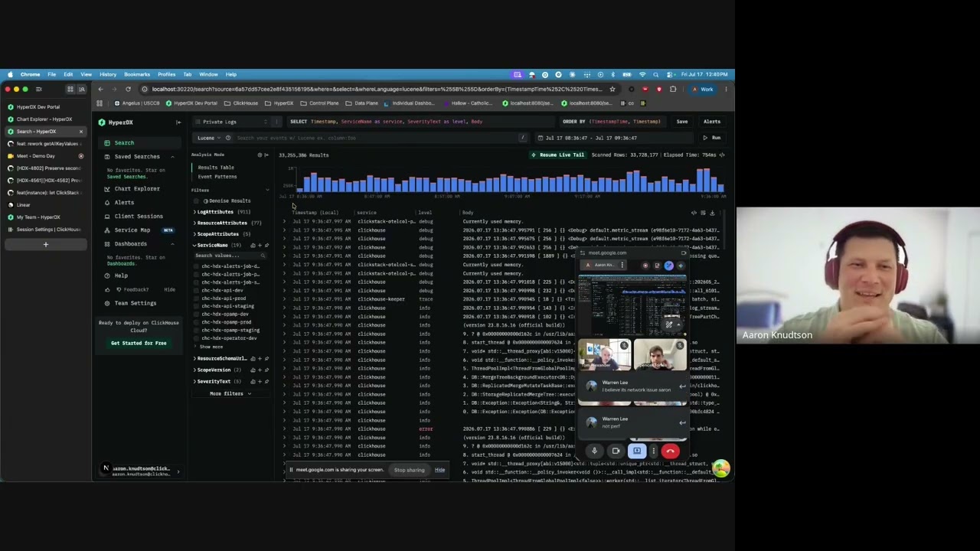Hide the feedback prompt
The image size is (980, 551).
tap(169, 289)
